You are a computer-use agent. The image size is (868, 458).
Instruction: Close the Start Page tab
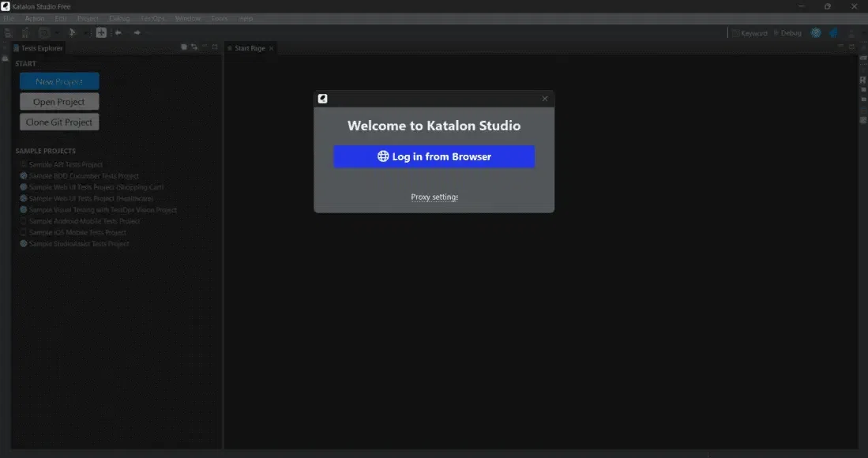point(271,48)
